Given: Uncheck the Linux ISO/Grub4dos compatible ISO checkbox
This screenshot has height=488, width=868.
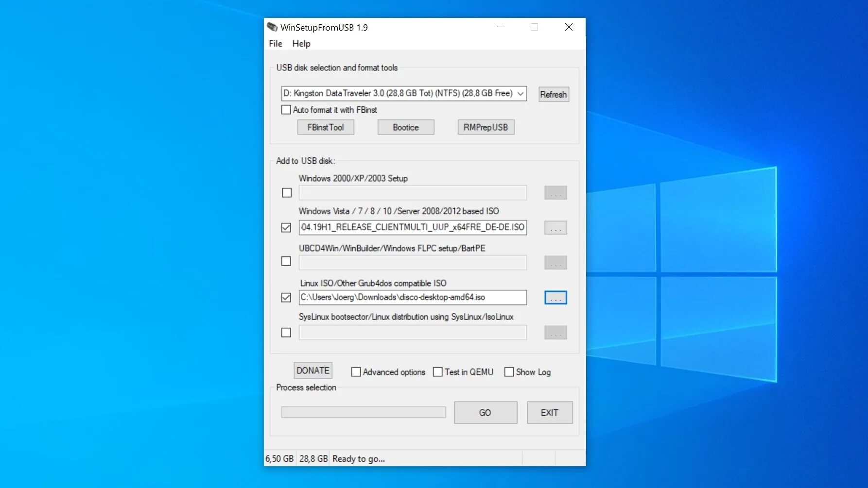Looking at the screenshot, I should [x=286, y=297].
